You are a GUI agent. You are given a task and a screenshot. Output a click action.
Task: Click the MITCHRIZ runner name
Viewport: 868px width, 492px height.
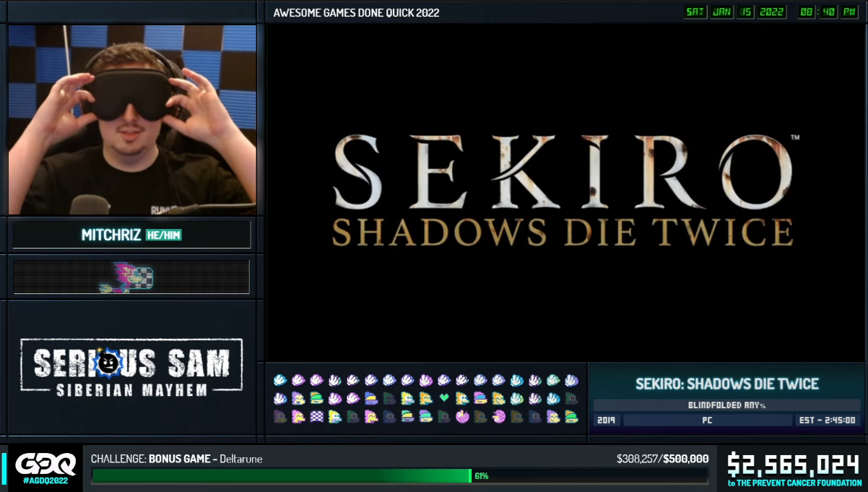(111, 235)
